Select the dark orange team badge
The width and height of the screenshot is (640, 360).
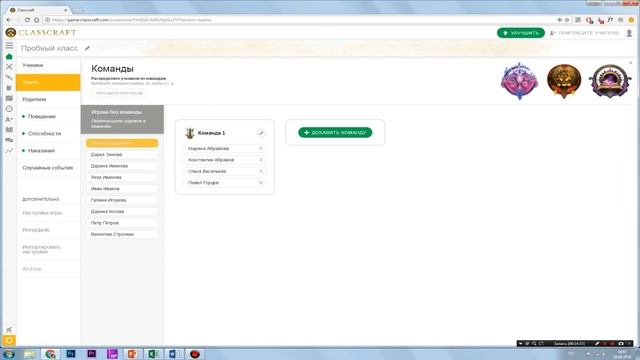point(564,81)
